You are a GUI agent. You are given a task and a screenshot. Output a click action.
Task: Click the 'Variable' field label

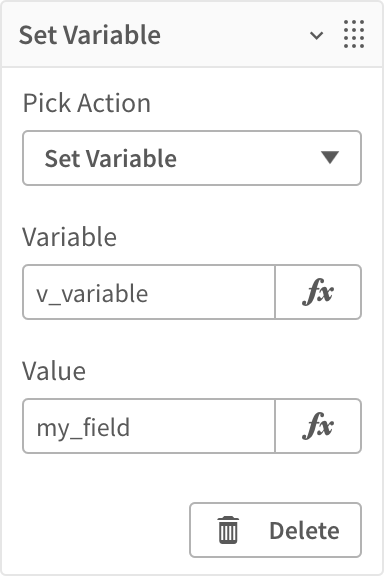pos(69,237)
